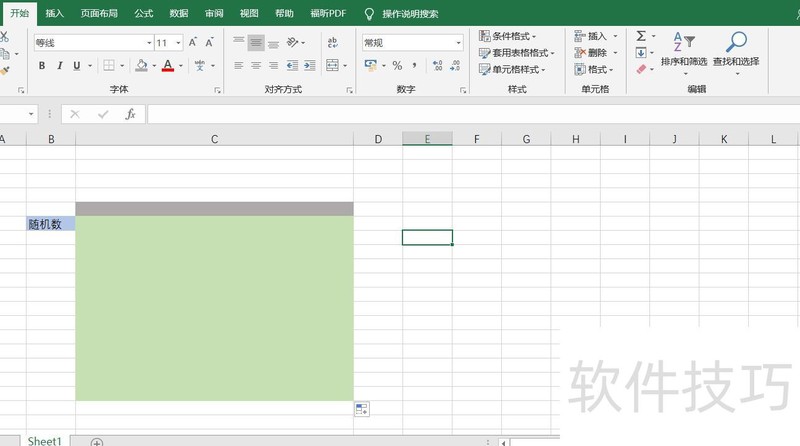Apply fill color bucket
This screenshot has height=446, width=800.
(x=141, y=65)
